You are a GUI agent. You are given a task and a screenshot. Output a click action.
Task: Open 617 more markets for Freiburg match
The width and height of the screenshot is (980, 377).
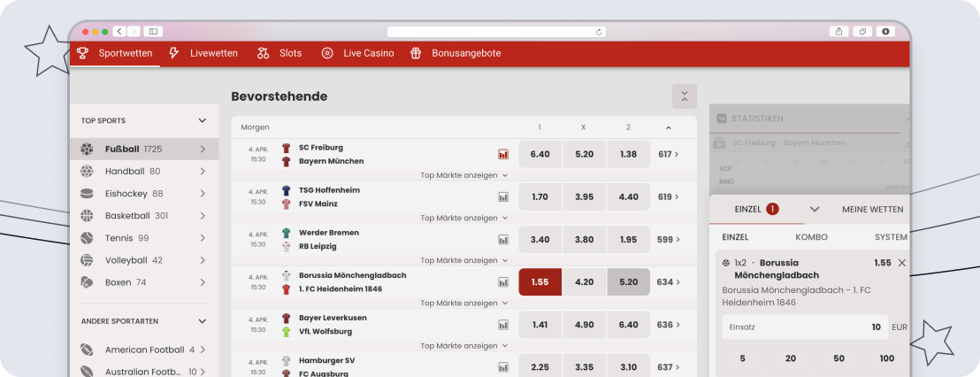pos(668,154)
